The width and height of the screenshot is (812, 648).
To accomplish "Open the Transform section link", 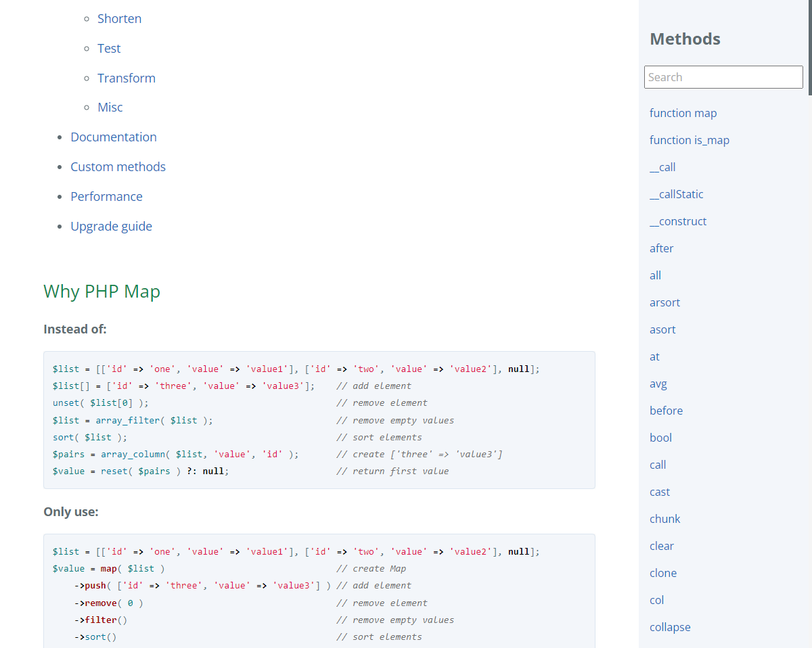I will click(x=127, y=78).
